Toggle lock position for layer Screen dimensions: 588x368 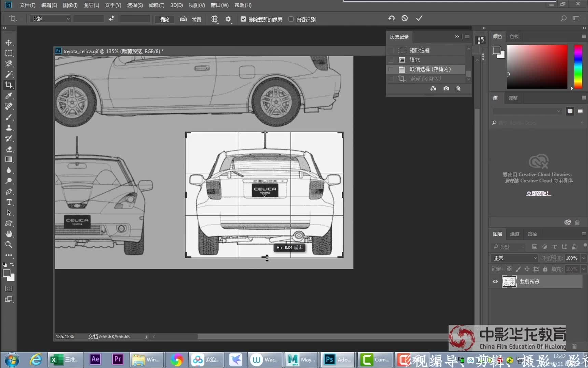pos(527,269)
